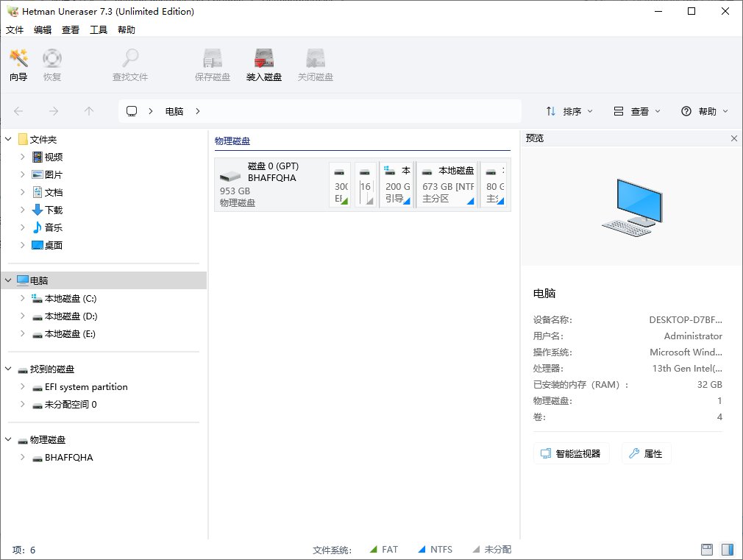Go up one level arrow
743x560 pixels.
click(x=88, y=111)
